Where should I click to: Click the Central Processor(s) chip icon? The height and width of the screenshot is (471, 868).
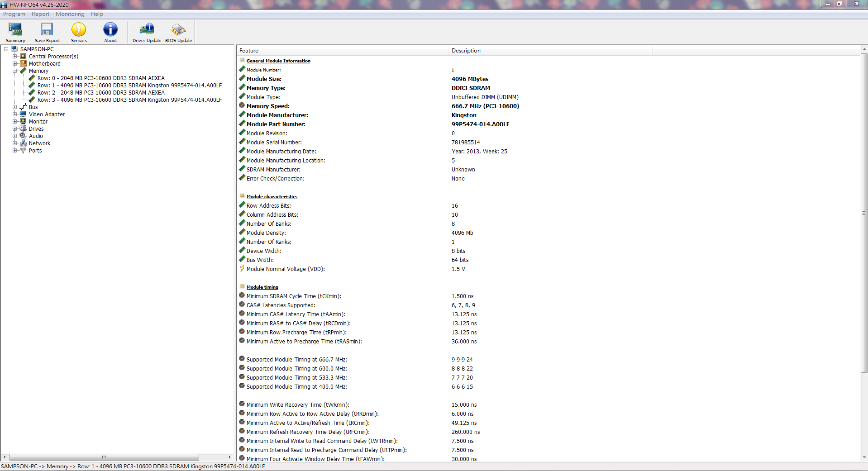[x=24, y=57]
